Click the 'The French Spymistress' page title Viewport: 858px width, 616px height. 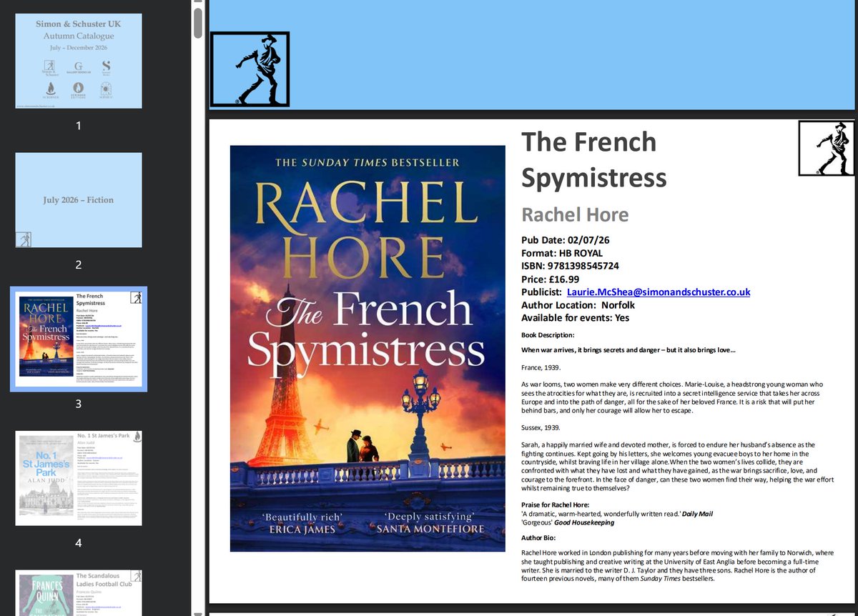593,159
